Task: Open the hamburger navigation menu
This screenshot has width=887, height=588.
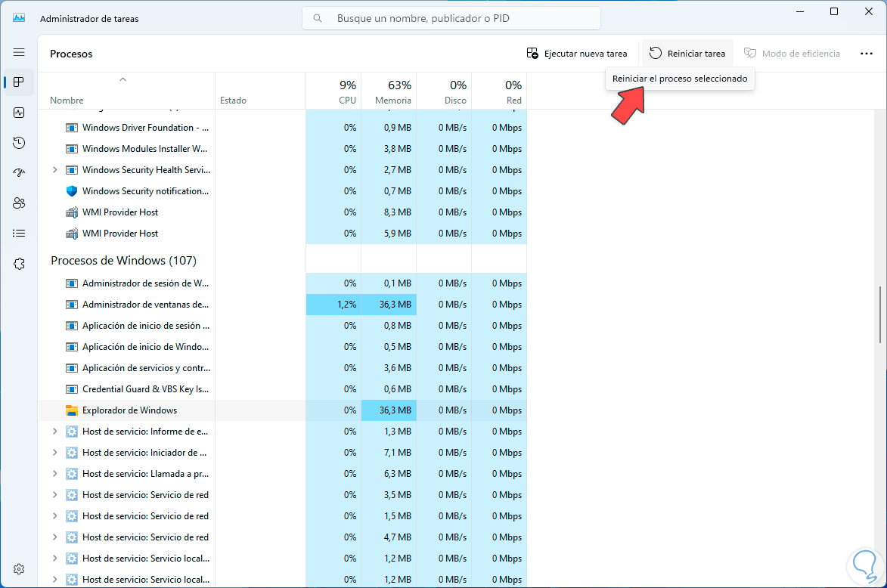Action: (x=19, y=53)
